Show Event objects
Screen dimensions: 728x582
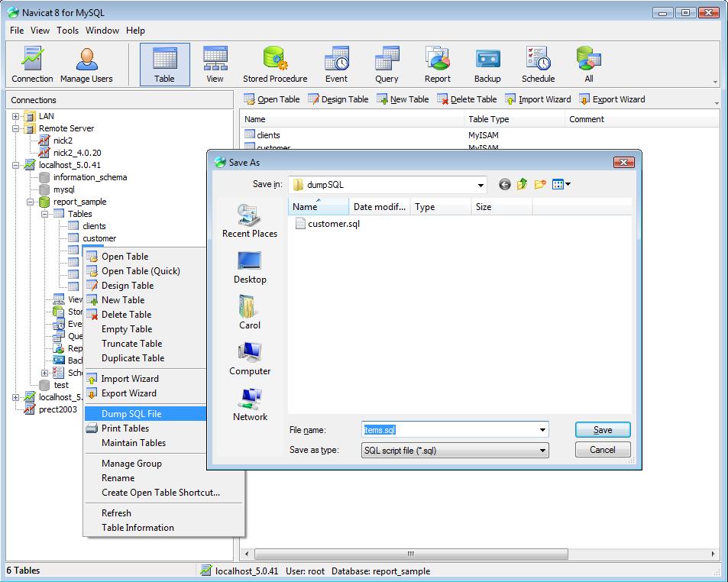coord(336,64)
